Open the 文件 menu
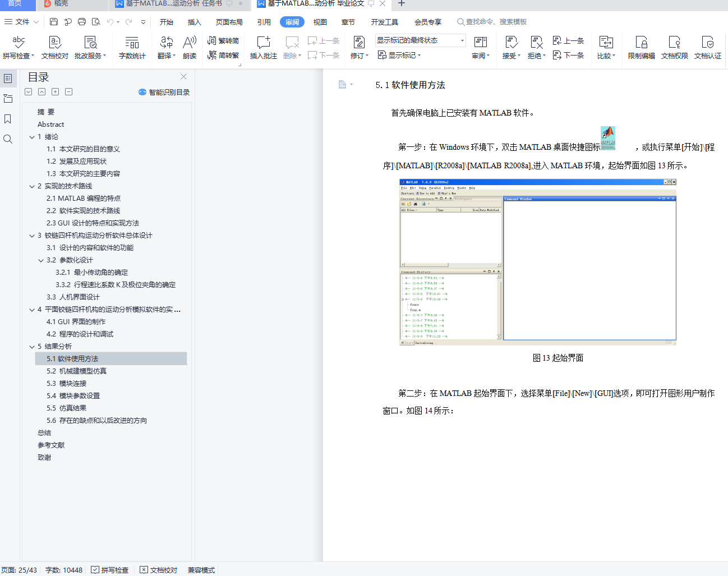Screen dimensions: 728x576 point(21,22)
